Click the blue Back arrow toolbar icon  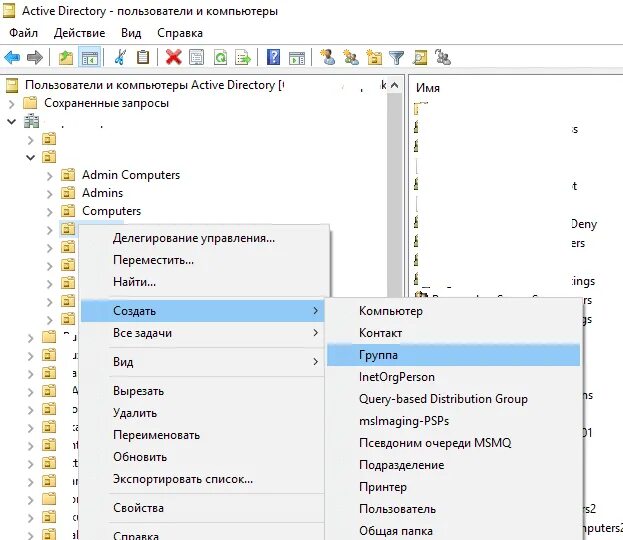[x=12, y=58]
